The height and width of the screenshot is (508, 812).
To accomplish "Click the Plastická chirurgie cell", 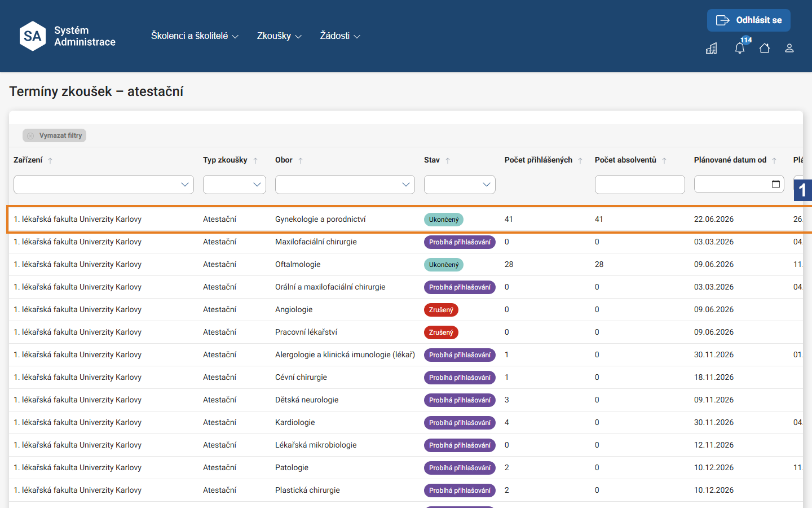I will point(307,490).
